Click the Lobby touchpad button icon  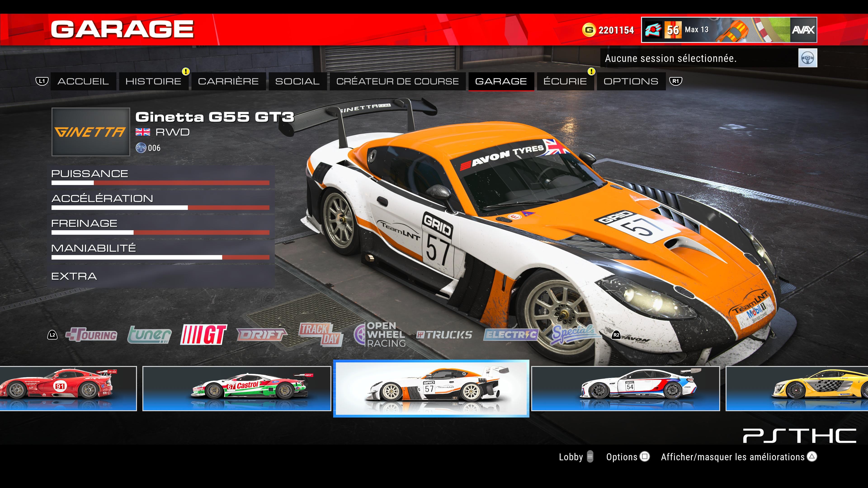click(590, 457)
